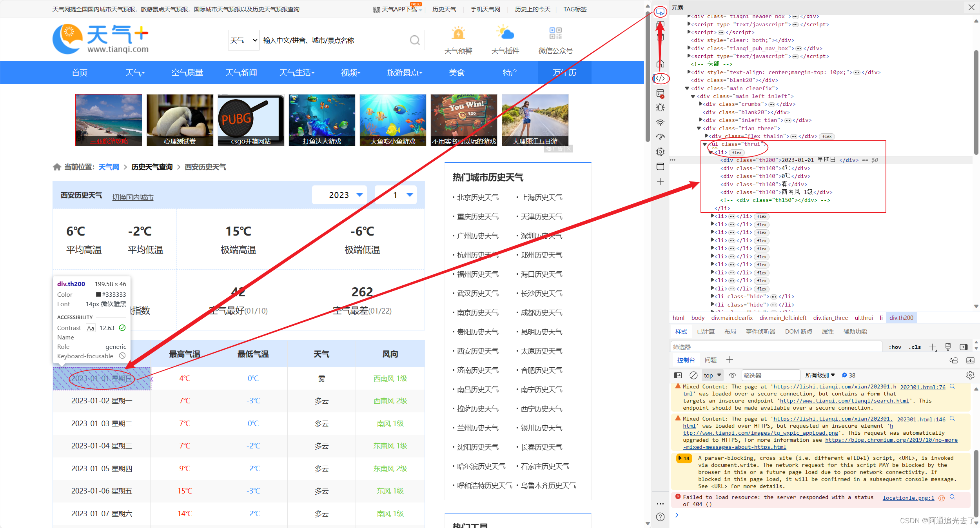Open the 2023 year dropdown

(340, 195)
